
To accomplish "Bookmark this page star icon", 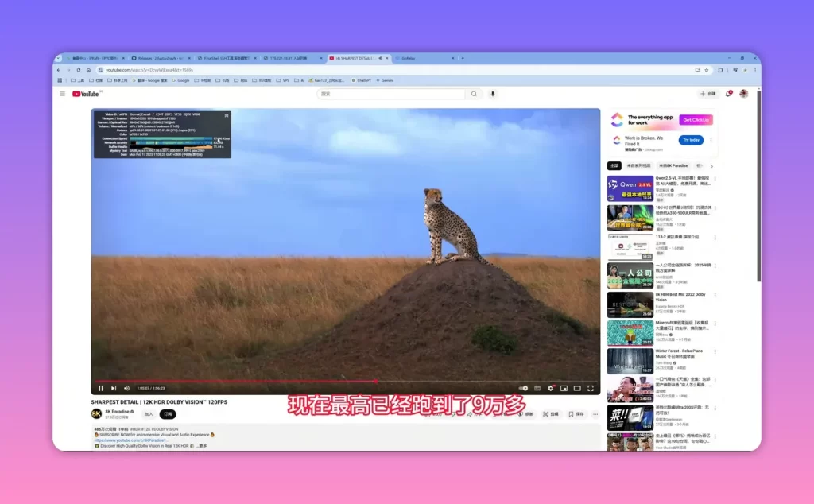I will [707, 70].
